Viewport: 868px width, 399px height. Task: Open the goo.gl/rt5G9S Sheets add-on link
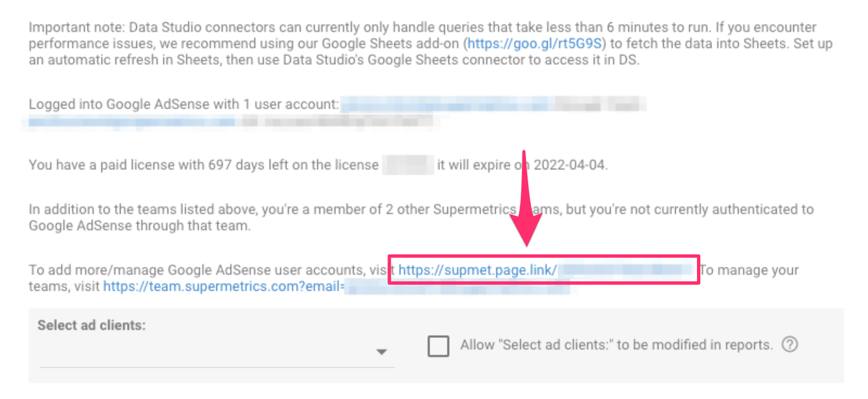coord(534,43)
